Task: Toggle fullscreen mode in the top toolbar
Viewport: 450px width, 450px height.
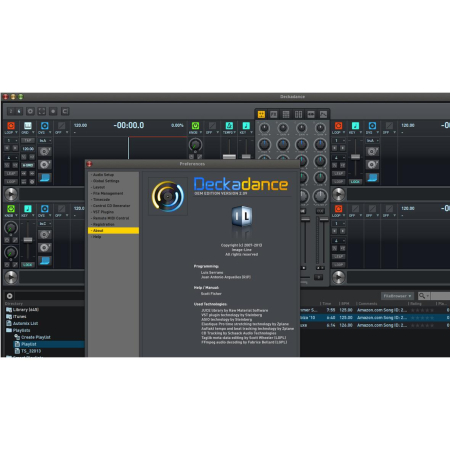Action: (42, 111)
